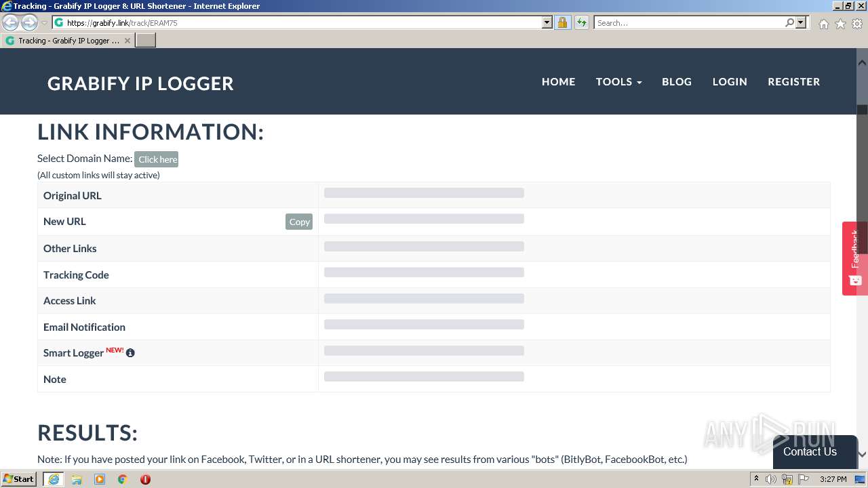Viewport: 868px width, 488px height.
Task: Open the recent pages dropdown arrow
Action: (x=45, y=23)
